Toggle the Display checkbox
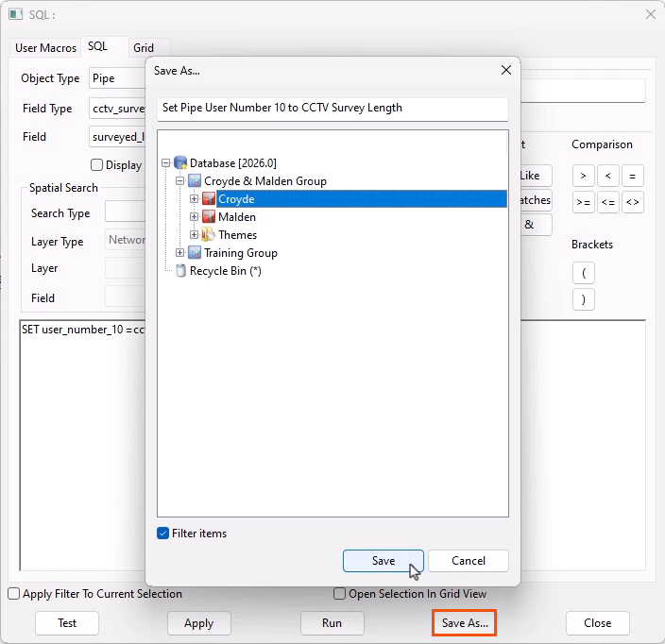The width and height of the screenshot is (665, 644). tap(96, 165)
